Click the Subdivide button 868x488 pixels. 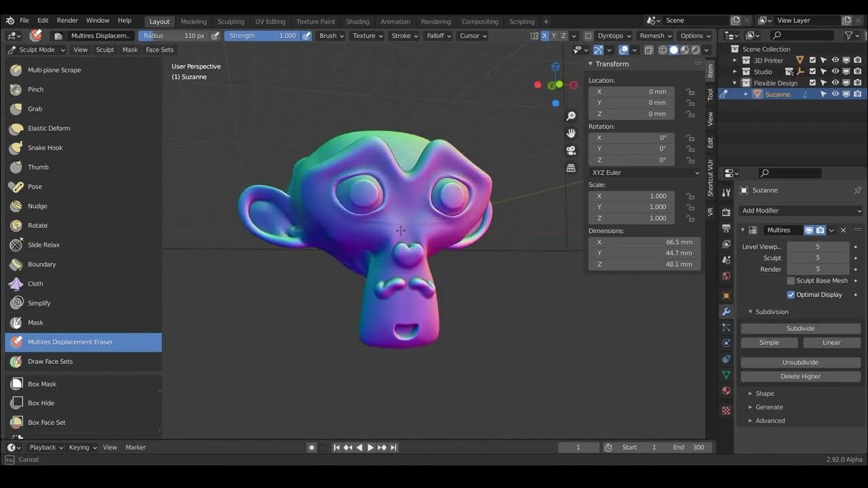[x=801, y=329]
